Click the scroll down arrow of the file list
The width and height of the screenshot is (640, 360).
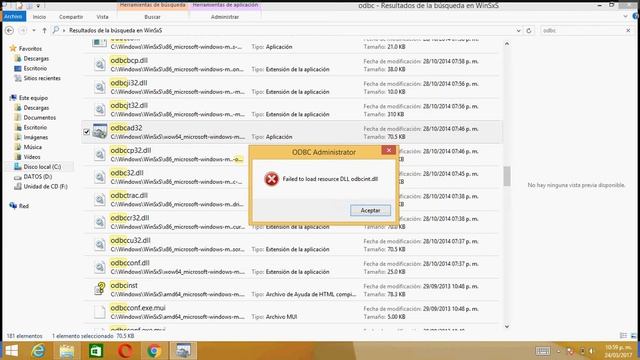(507, 326)
